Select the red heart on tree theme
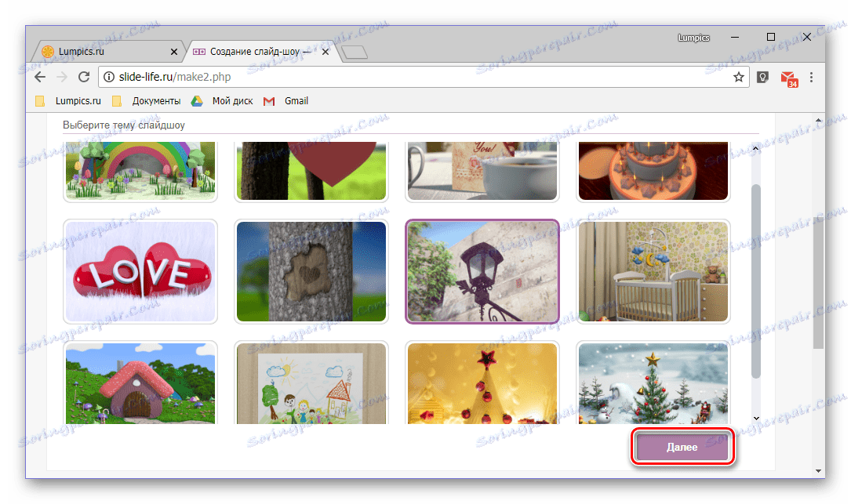The width and height of the screenshot is (851, 504). tap(311, 171)
